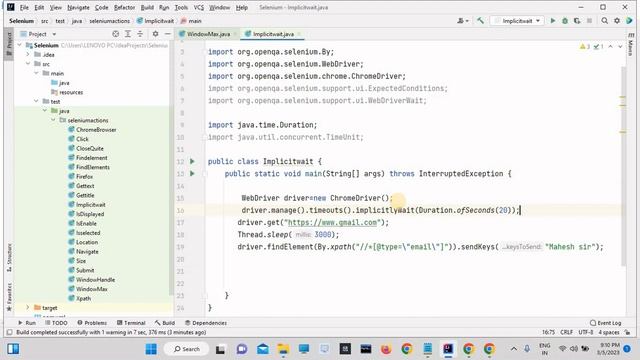
Task: Open IDE settings gear in top toolbar
Action: [x=617, y=20]
